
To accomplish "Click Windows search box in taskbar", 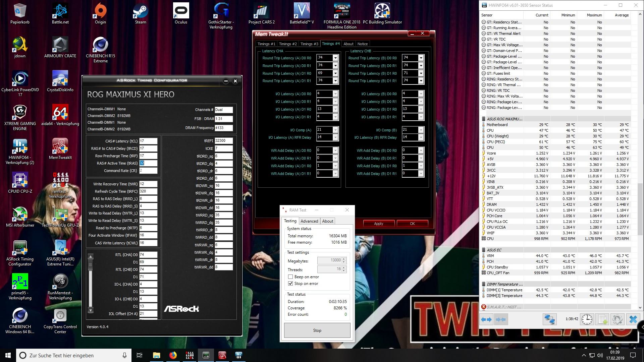I will (74, 355).
